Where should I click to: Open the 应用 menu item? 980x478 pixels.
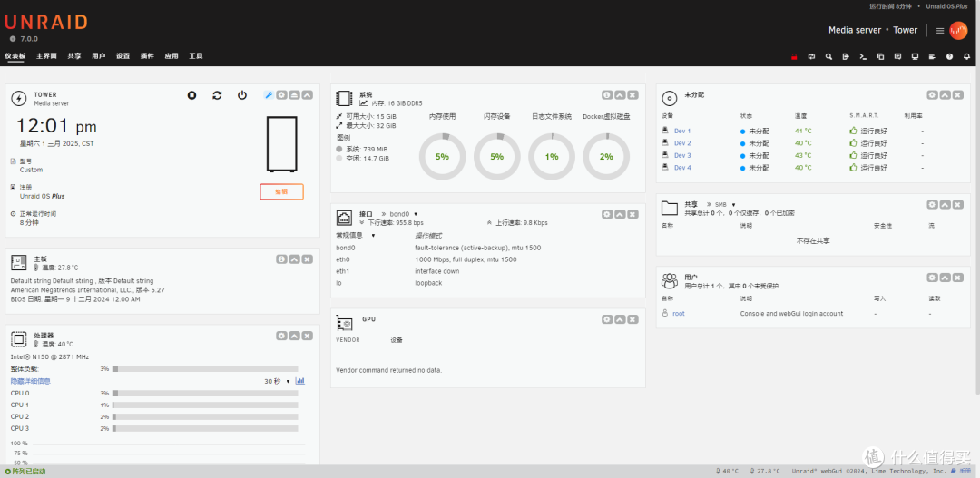[171, 56]
